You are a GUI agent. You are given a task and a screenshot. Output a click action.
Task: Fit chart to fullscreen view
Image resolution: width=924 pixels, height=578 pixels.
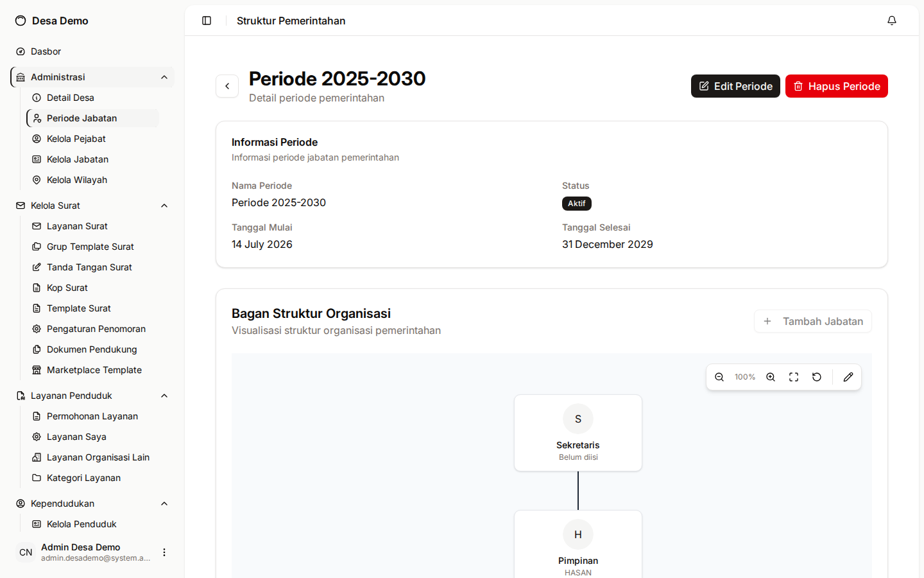(794, 377)
